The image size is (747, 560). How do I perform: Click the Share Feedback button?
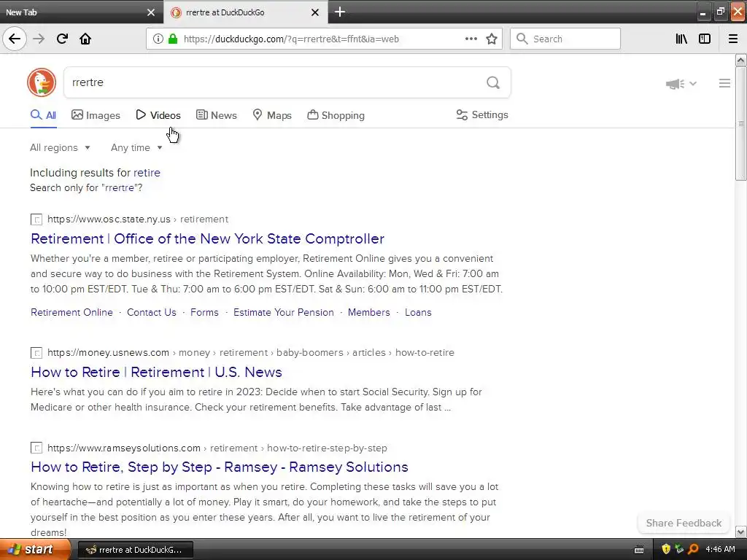pyautogui.click(x=684, y=523)
